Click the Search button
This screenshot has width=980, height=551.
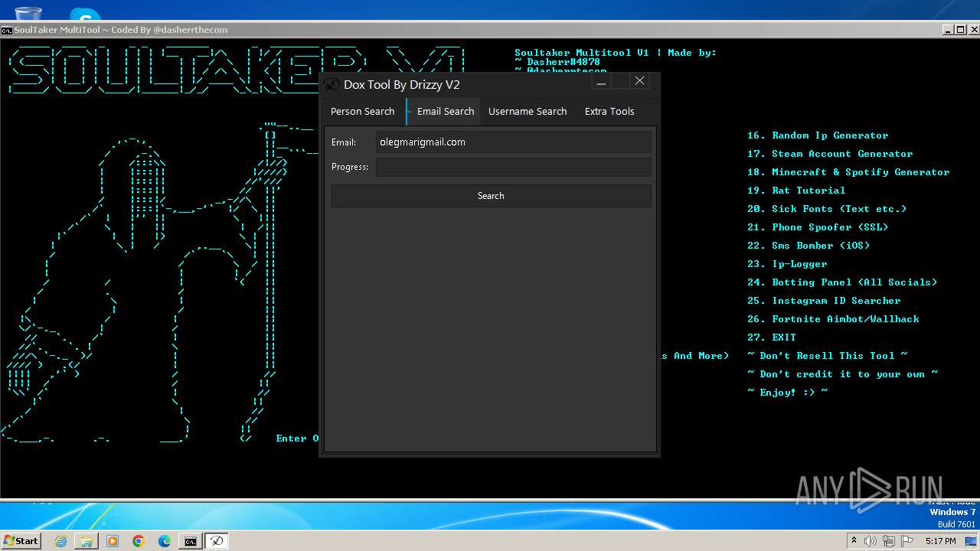(492, 196)
